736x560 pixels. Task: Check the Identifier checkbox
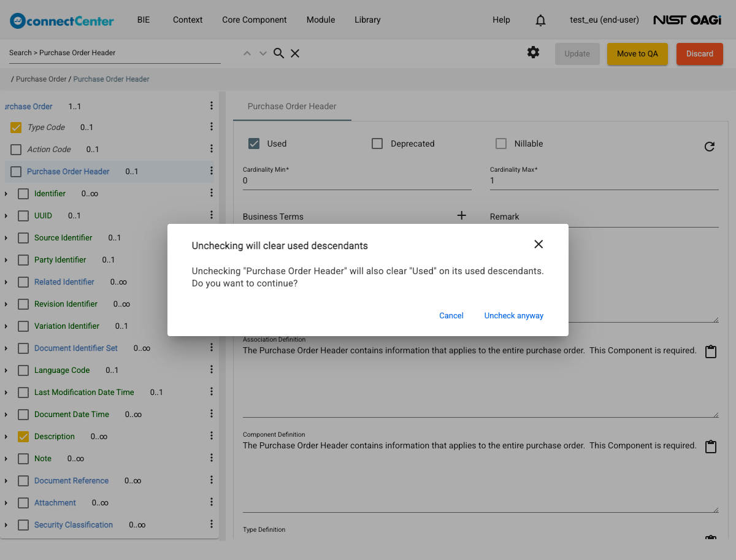(x=23, y=194)
